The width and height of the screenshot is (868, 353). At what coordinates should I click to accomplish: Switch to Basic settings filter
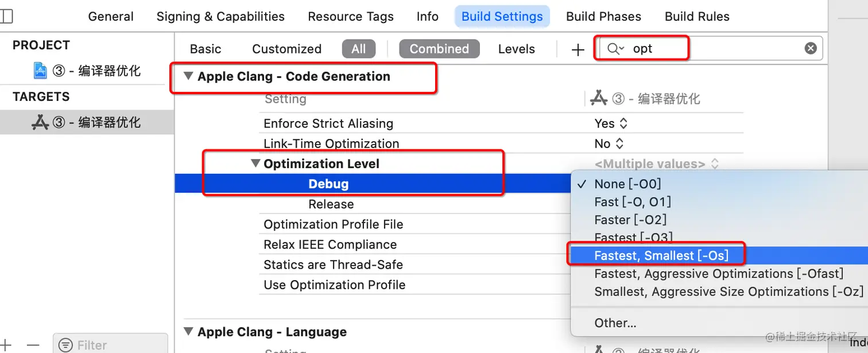(x=206, y=49)
